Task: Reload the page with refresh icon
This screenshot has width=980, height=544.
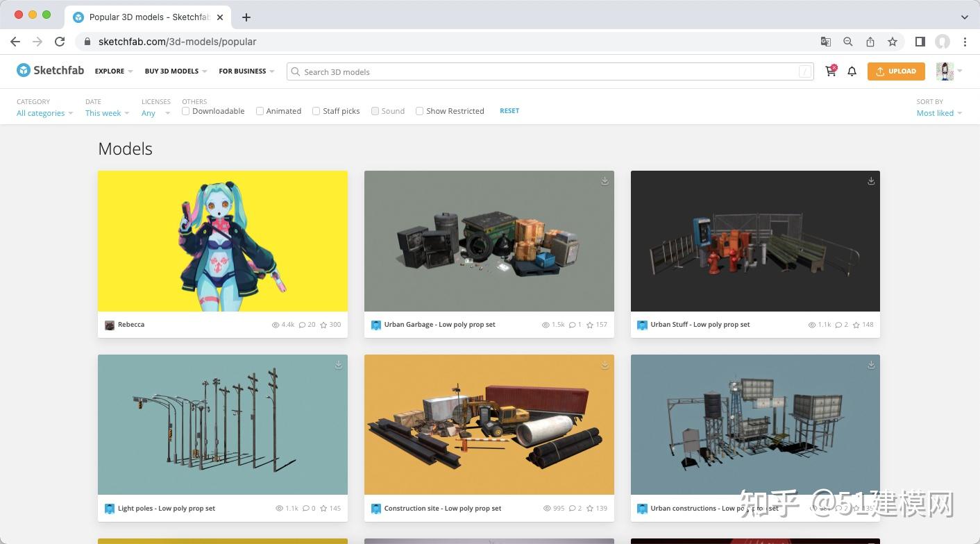Action: (x=60, y=42)
